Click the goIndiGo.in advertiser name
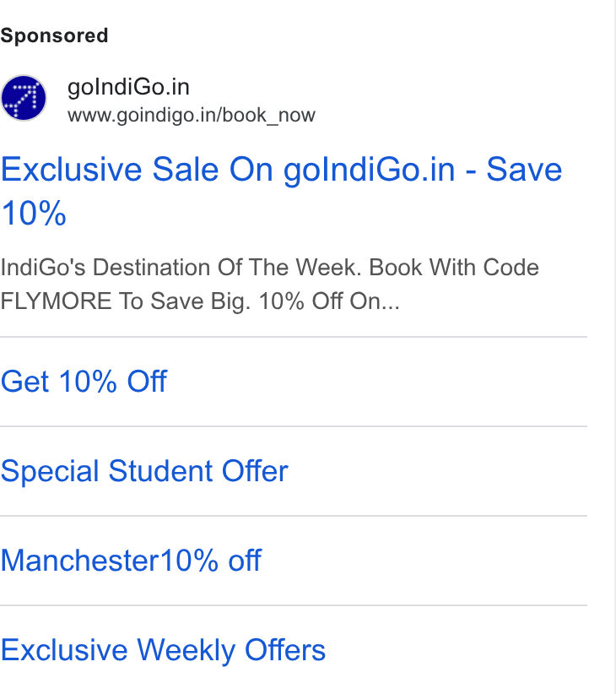616x694 pixels. tap(128, 87)
